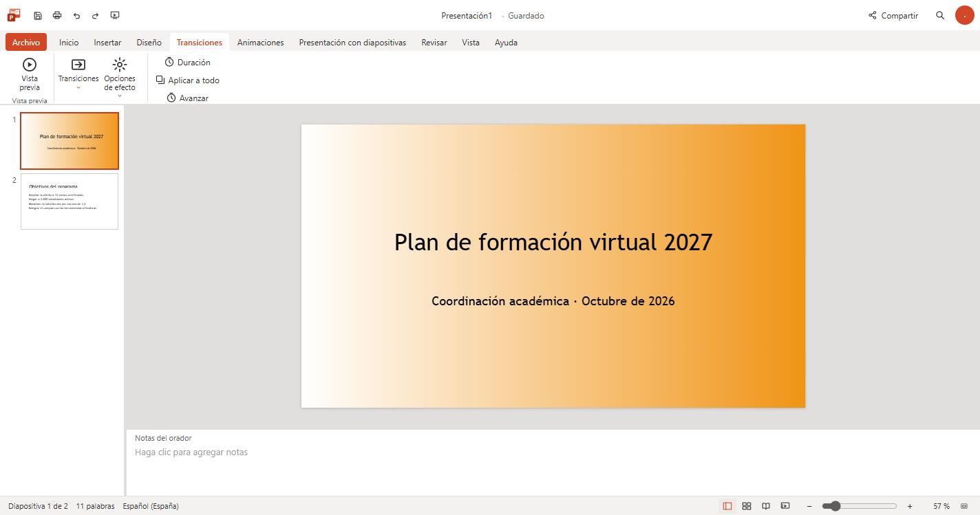
Task: Click the Presentación1 file name
Action: coord(467,16)
